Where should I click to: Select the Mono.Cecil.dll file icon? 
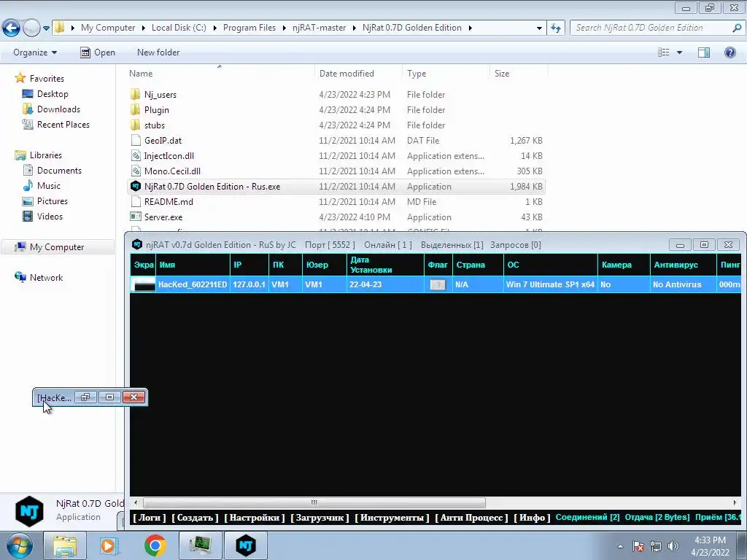[x=136, y=171]
